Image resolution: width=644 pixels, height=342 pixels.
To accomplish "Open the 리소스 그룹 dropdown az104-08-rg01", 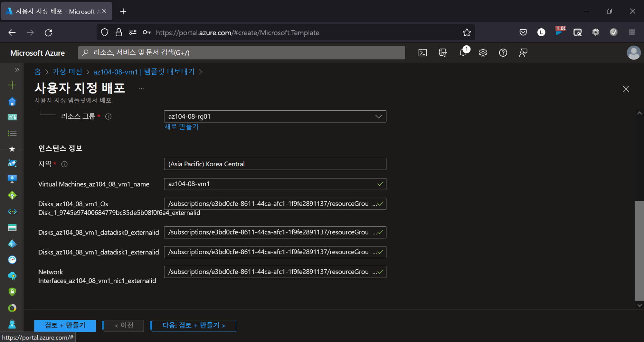I will 275,116.
